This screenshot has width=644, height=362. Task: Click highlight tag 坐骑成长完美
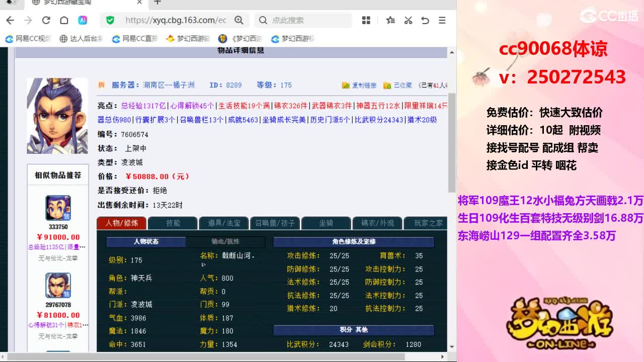(284, 120)
